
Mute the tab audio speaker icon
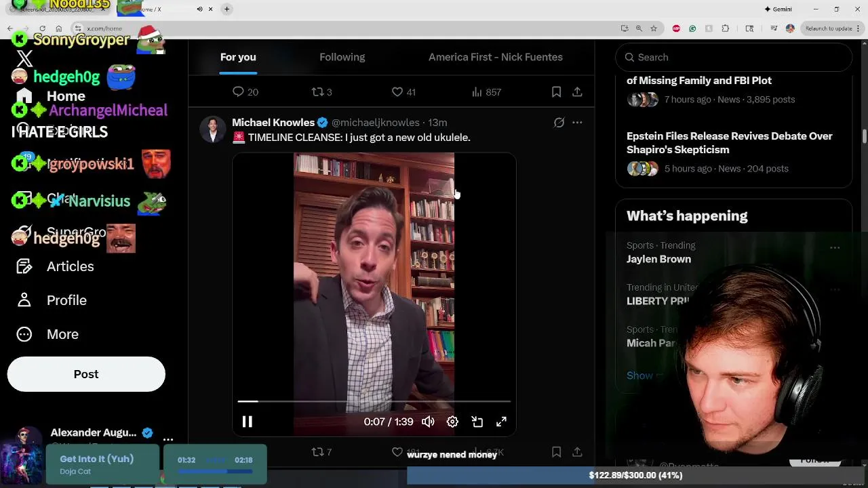199,9
